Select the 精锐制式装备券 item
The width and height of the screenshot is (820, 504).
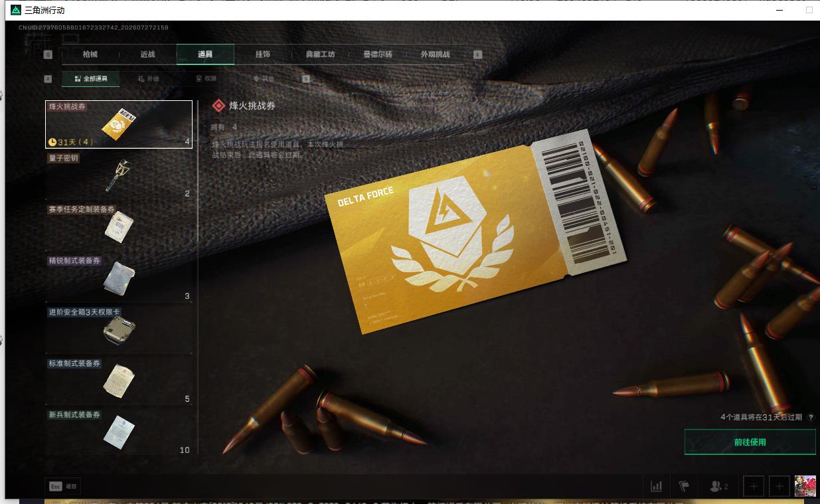point(119,278)
